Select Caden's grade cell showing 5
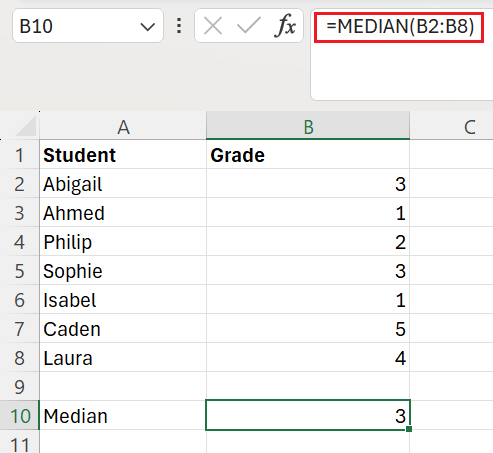493x453 pixels. (x=308, y=329)
